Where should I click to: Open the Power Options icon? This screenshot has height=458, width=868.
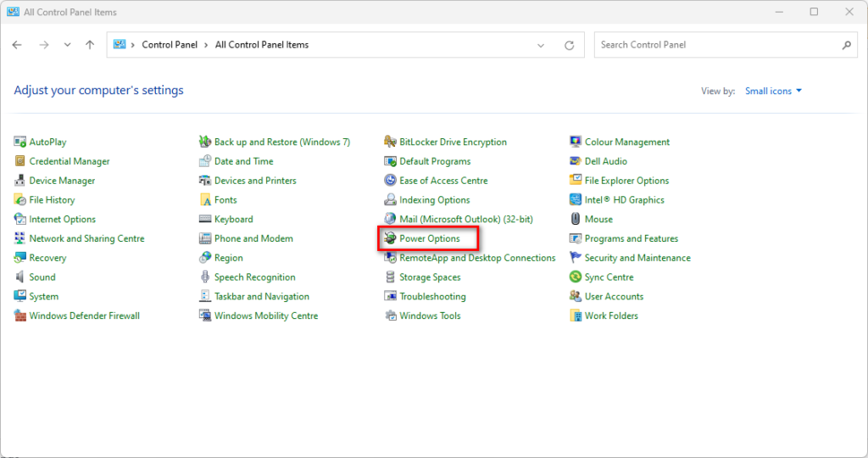coord(390,238)
